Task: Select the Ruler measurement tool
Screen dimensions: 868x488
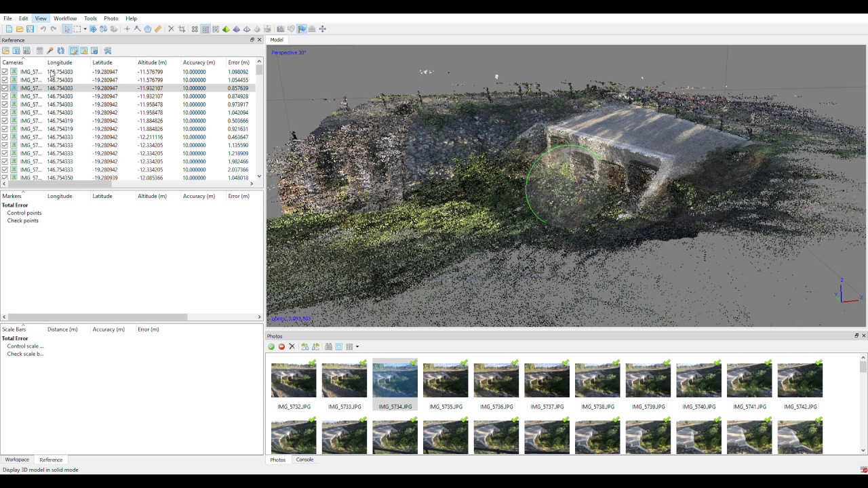Action: pyautogui.click(x=158, y=29)
